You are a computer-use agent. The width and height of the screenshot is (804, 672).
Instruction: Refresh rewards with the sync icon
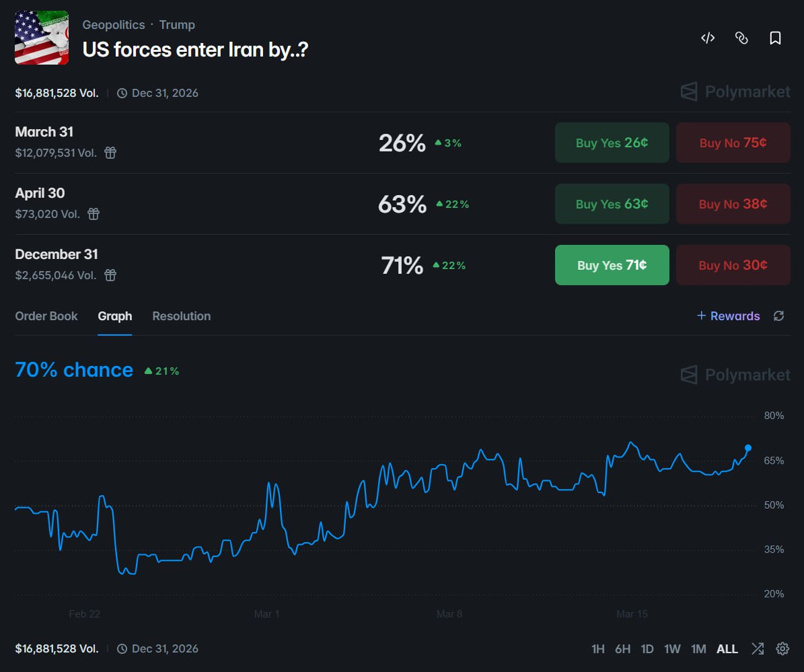pos(778,315)
